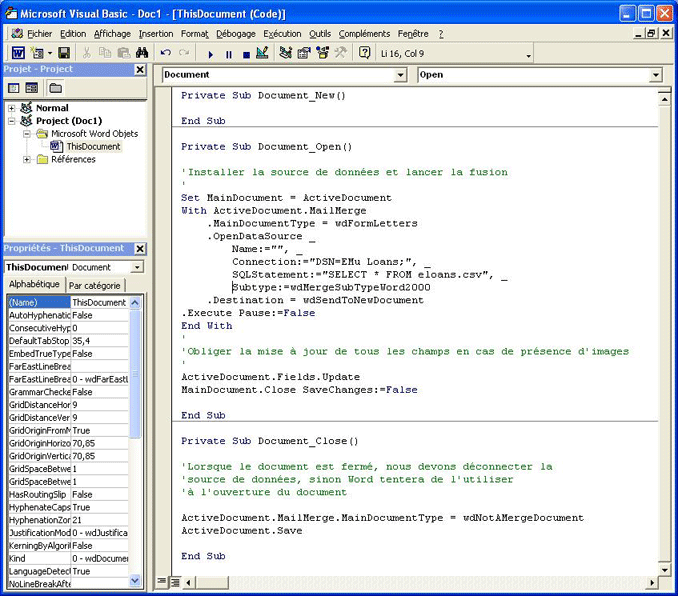Viewport: 678px width, 596px height.
Task: Open the Fenêtre menu
Action: (x=413, y=34)
